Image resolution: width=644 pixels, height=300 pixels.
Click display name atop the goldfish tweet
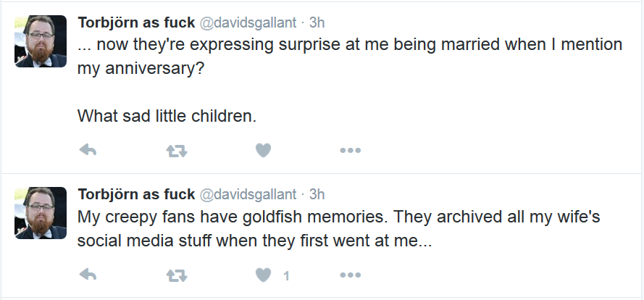click(x=136, y=194)
